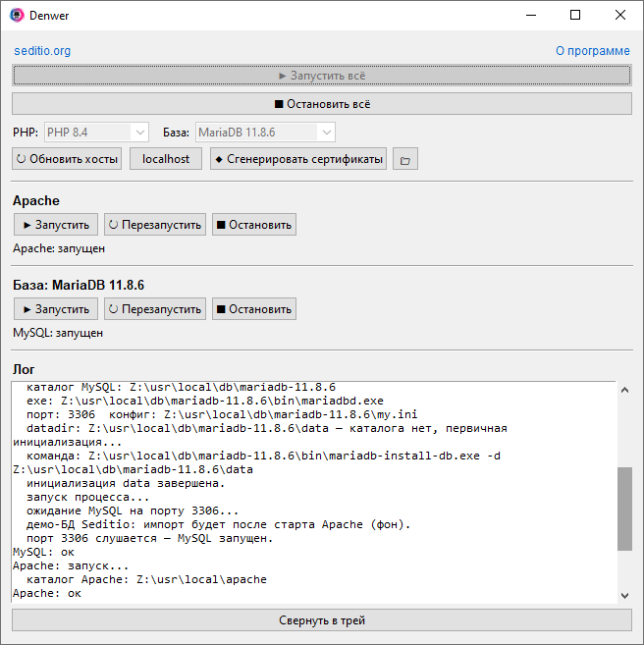Click the Denwer app icon in title bar
The width and height of the screenshot is (644, 645).
[17, 16]
